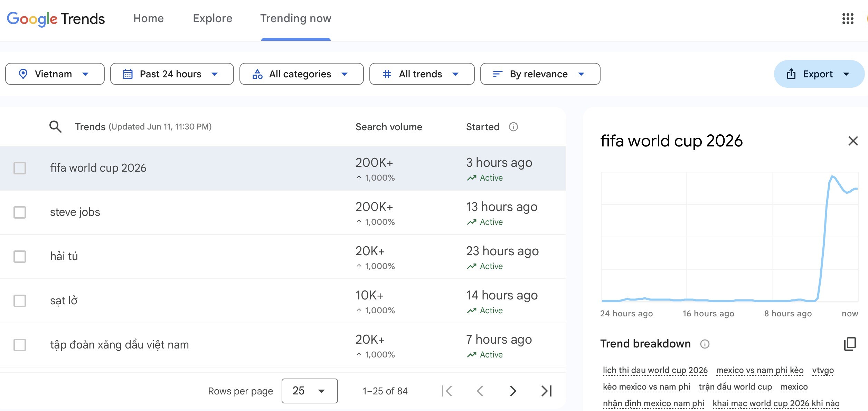Close the fifa world cup 2026 detail panel
Screen dimensions: 868x411
click(853, 141)
